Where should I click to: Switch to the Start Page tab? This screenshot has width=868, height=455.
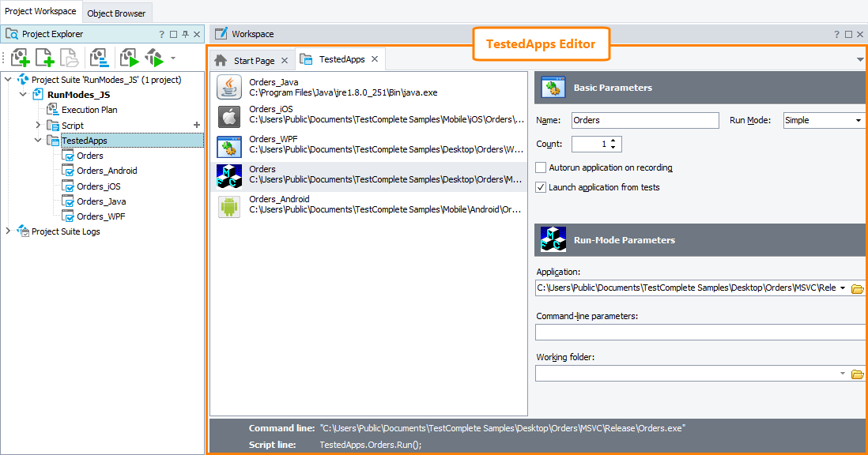click(253, 58)
